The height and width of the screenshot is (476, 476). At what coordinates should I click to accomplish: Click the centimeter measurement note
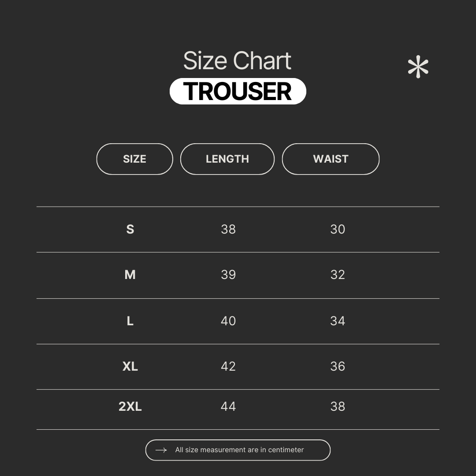pyautogui.click(x=239, y=450)
